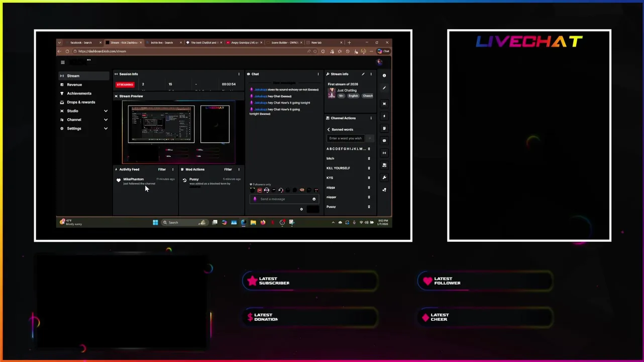Open Activity Feed three-dot options
Image resolution: width=644 pixels, height=362 pixels.
point(173,169)
